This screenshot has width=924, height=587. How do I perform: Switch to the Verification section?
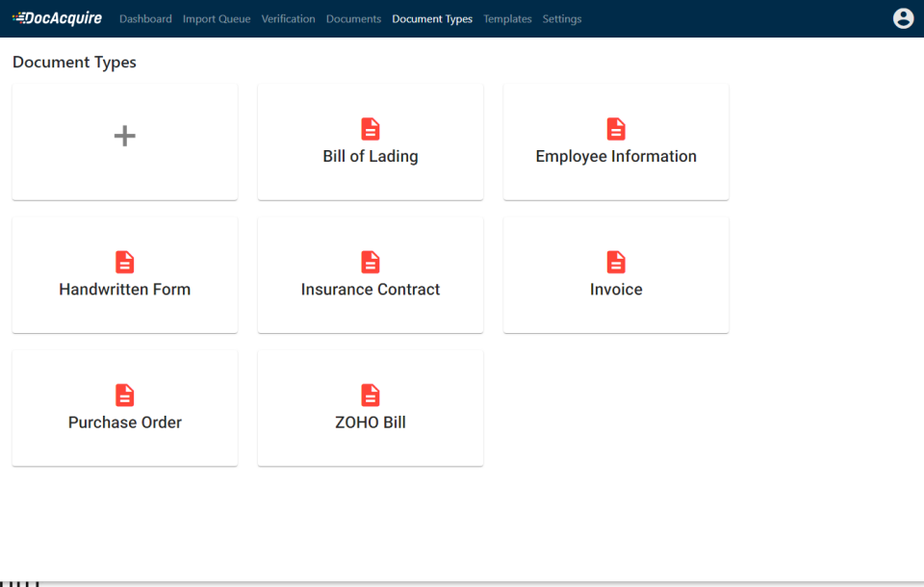pyautogui.click(x=288, y=19)
